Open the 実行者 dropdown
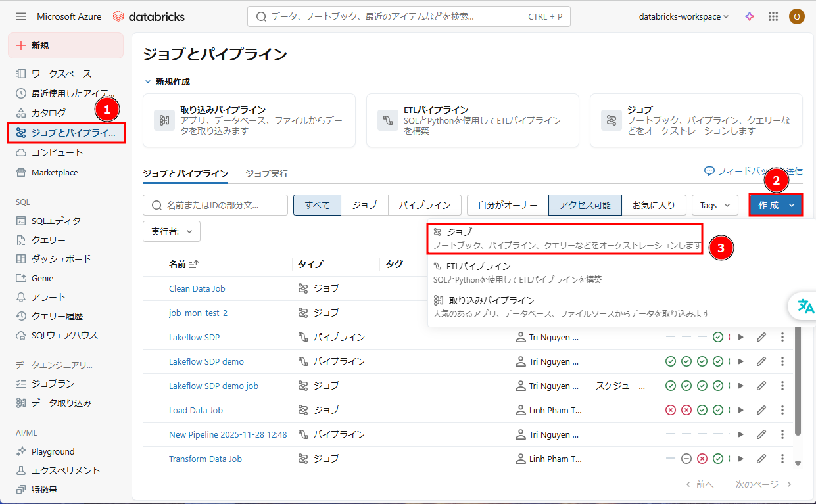 click(x=171, y=231)
